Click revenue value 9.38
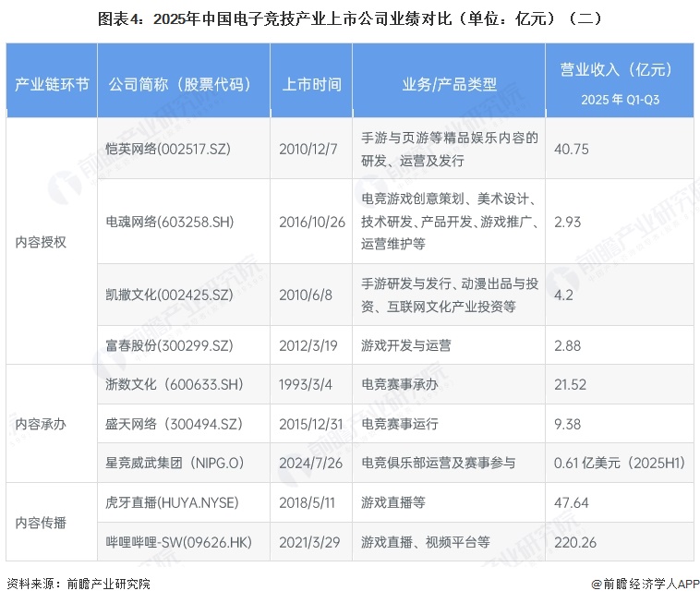The image size is (700, 603). 567,424
